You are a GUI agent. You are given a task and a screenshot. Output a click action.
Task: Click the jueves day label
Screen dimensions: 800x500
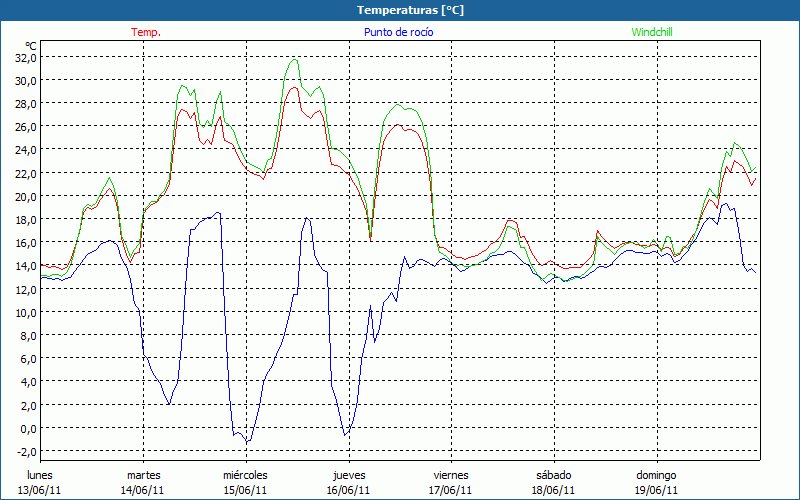(348, 475)
